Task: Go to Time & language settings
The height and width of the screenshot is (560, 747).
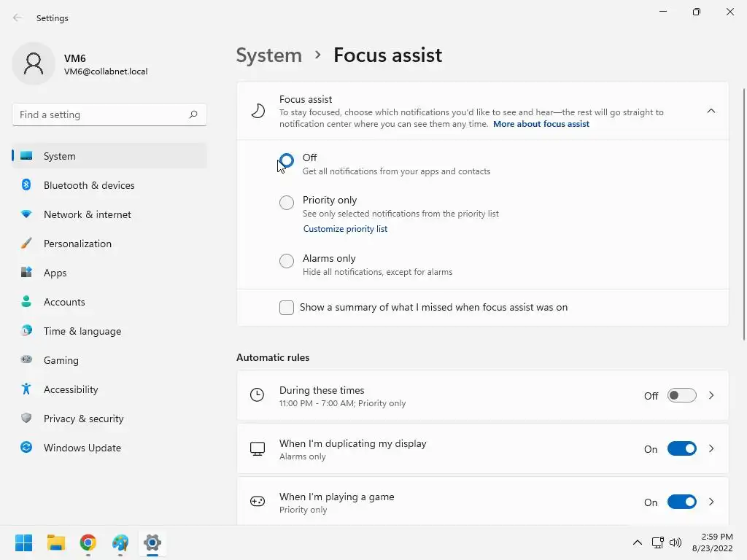Action: tap(82, 331)
